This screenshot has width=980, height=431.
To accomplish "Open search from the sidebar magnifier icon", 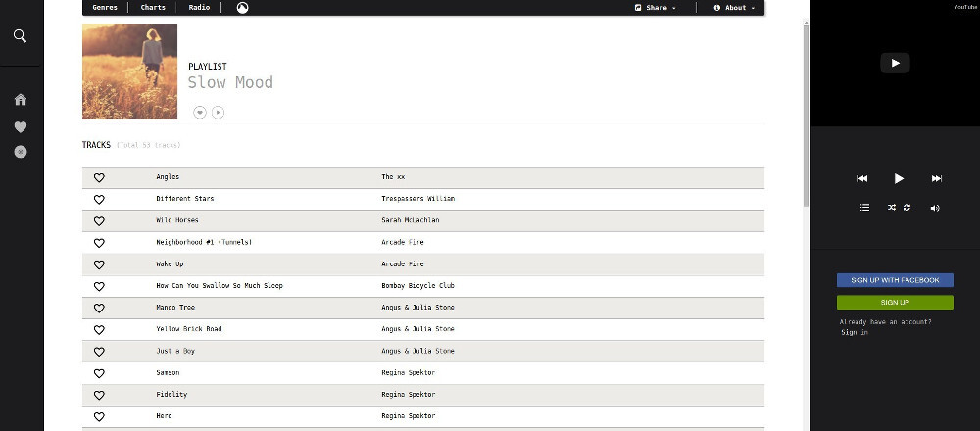I will [x=21, y=36].
